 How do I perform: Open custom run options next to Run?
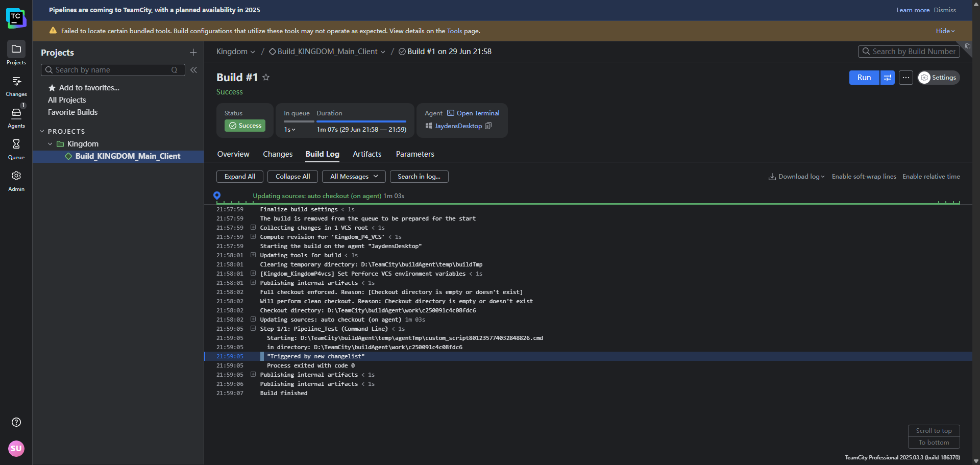tap(888, 78)
